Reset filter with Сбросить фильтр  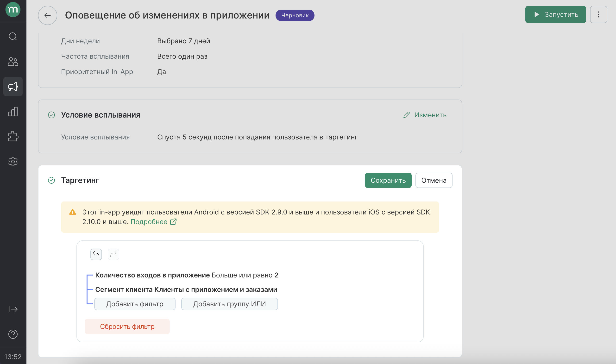coord(127,327)
